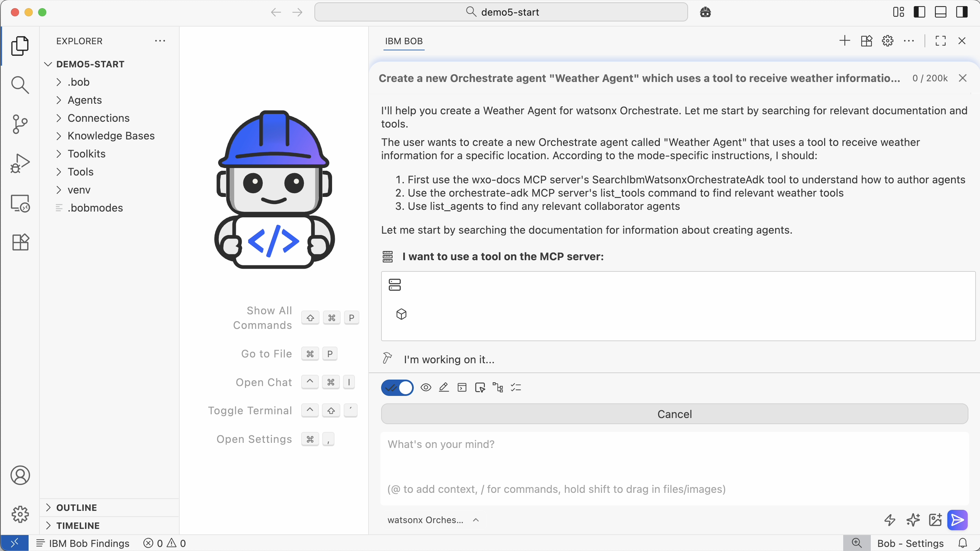Screen dimensions: 980x551
Task: Open Run and Debug view
Action: 20,164
